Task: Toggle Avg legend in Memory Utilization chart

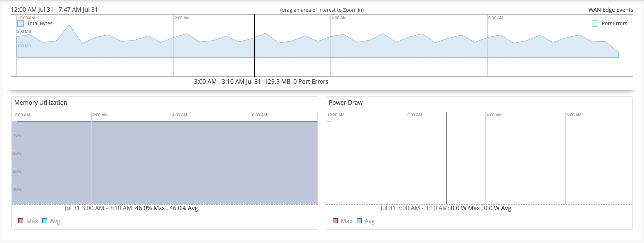Action: (45, 221)
